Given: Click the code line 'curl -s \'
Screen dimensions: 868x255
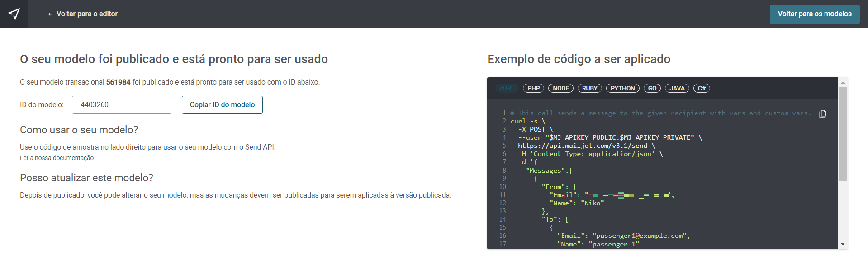Looking at the screenshot, I should [x=528, y=121].
